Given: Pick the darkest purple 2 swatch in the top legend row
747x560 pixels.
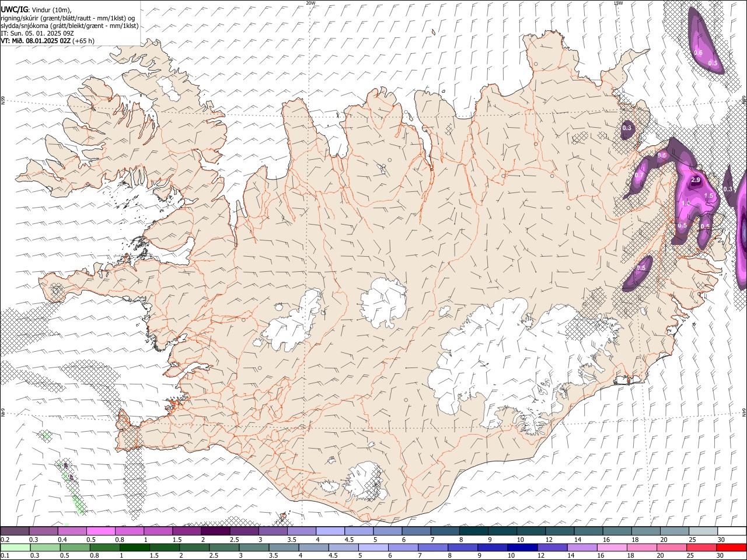Looking at the screenshot, I should click(x=215, y=531).
